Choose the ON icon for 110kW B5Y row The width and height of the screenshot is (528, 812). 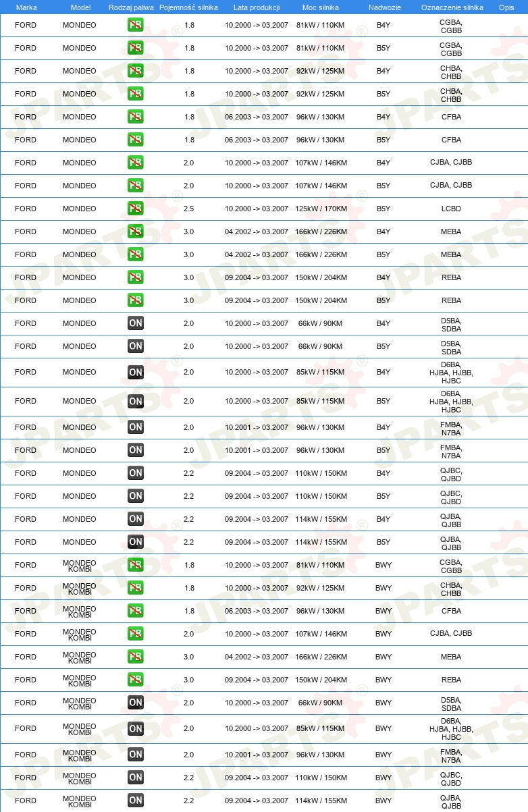[136, 496]
